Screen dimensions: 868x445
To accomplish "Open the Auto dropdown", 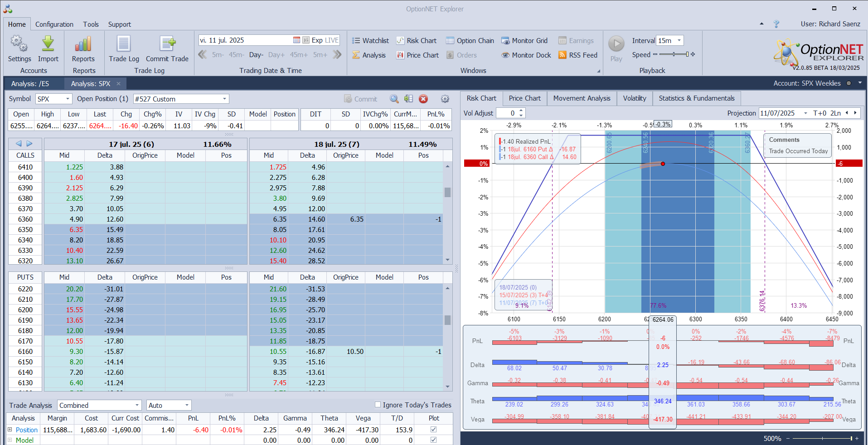I will pyautogui.click(x=187, y=405).
